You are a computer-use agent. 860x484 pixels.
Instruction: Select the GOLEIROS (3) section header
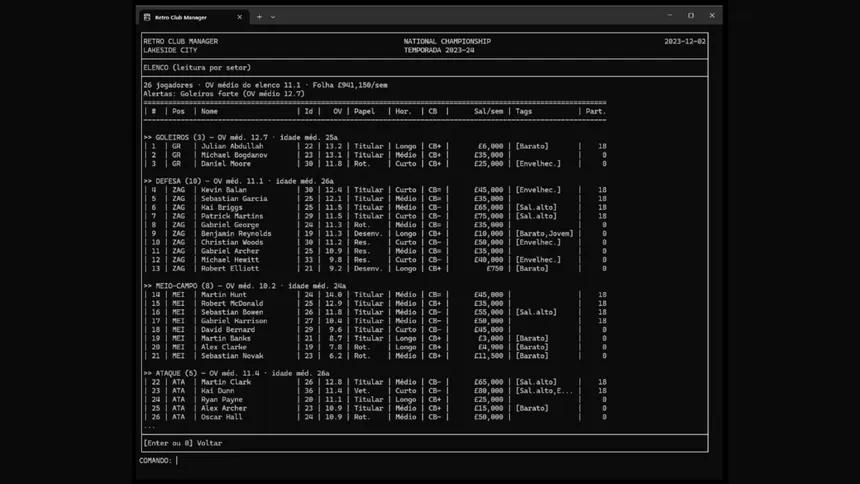click(241, 137)
